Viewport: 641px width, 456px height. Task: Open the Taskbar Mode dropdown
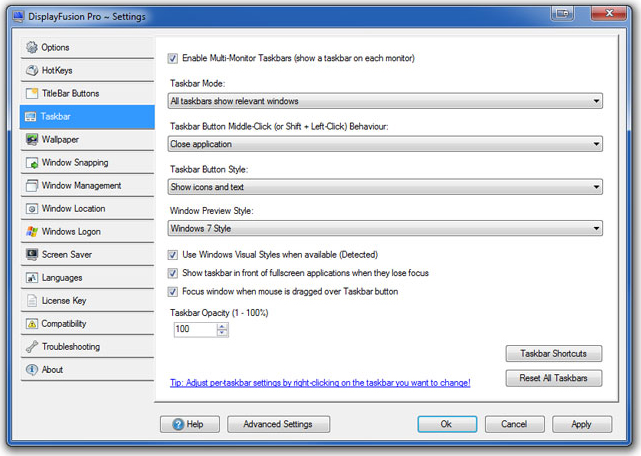[x=385, y=101]
